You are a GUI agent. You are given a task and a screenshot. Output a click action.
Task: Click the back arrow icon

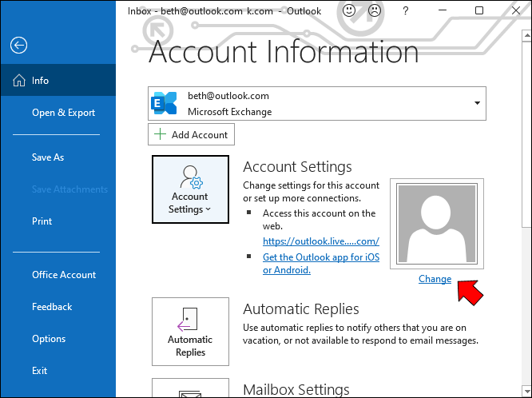[18, 46]
